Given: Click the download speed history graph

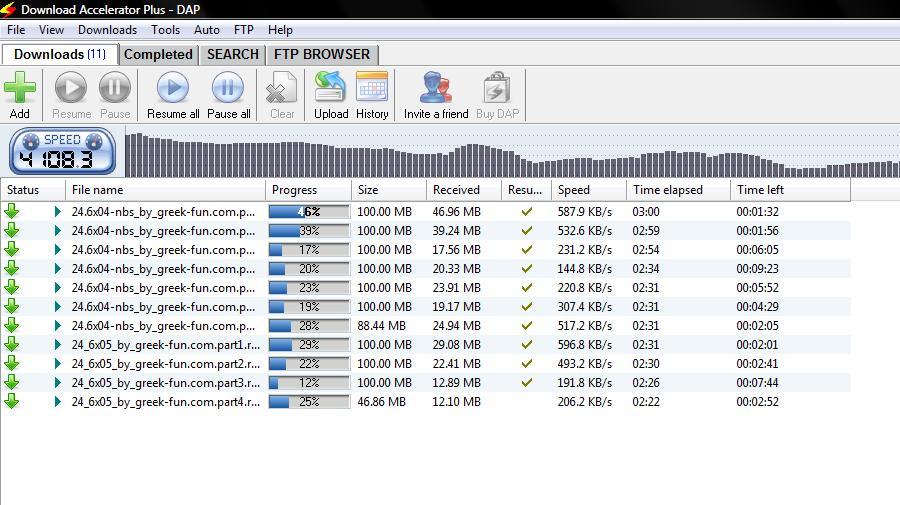Looking at the screenshot, I should click(x=512, y=154).
